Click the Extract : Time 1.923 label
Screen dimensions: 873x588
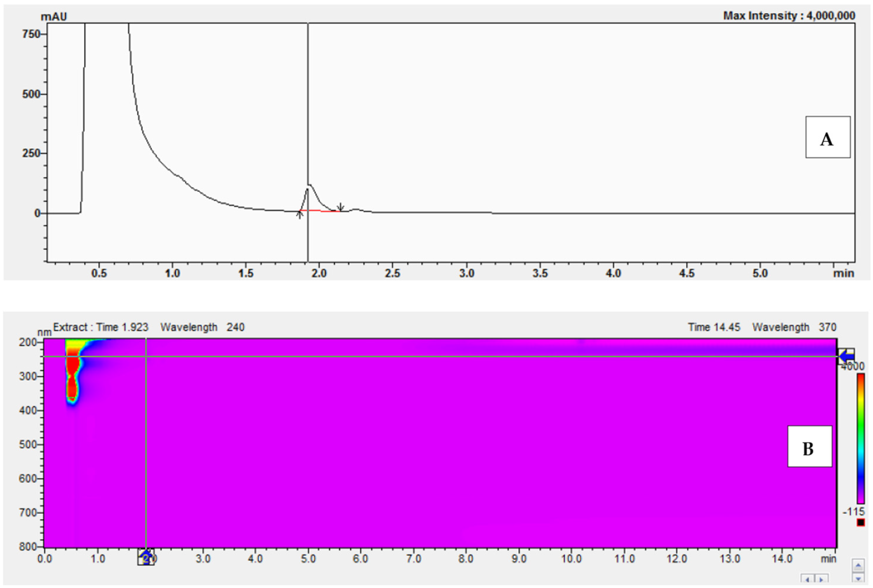[x=101, y=327]
